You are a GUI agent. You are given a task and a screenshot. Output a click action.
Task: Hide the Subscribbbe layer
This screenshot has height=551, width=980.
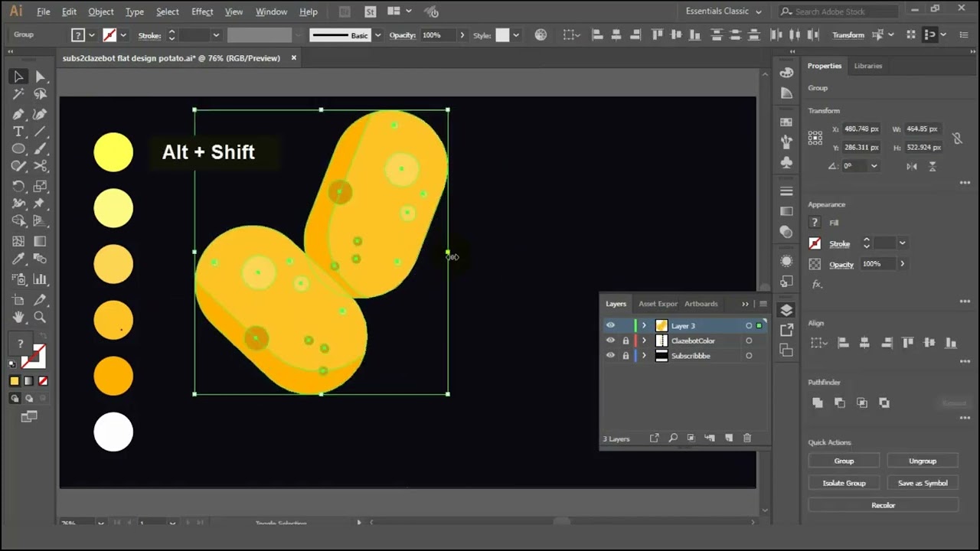click(x=610, y=355)
